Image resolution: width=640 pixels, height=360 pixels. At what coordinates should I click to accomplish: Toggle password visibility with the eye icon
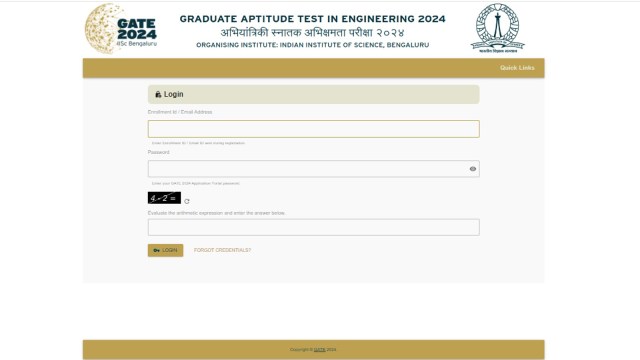point(473,169)
